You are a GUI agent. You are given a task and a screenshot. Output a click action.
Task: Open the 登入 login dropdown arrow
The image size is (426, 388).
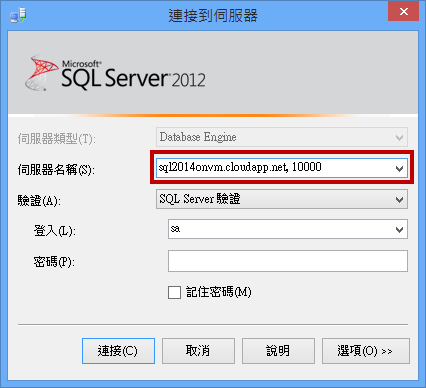(x=399, y=229)
